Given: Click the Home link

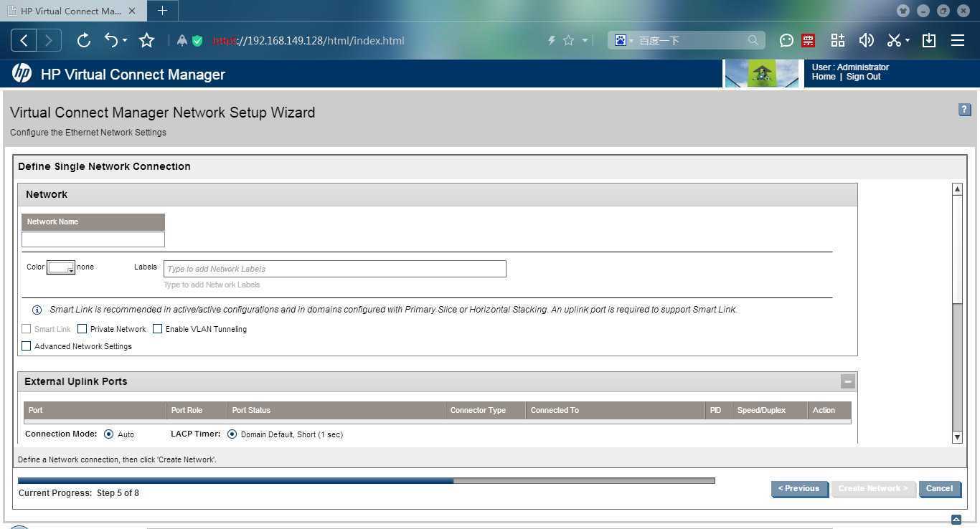Looking at the screenshot, I should tap(824, 77).
